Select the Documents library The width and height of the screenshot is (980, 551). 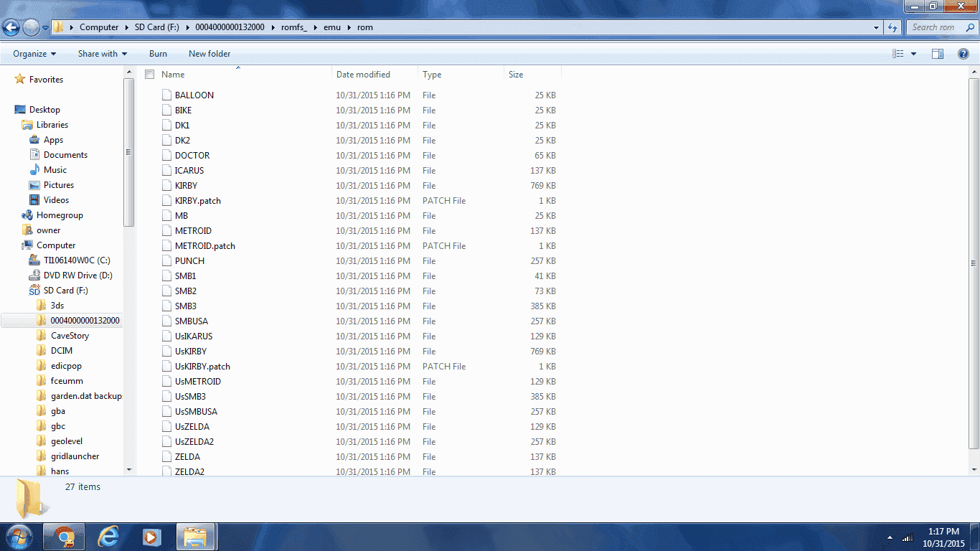tap(65, 155)
